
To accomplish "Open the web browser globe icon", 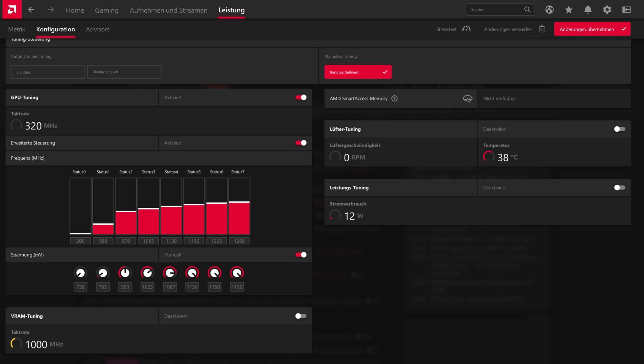I will tap(549, 10).
